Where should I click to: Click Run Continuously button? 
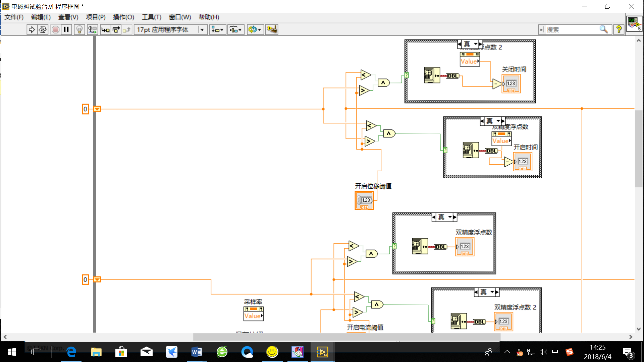pos(43,30)
